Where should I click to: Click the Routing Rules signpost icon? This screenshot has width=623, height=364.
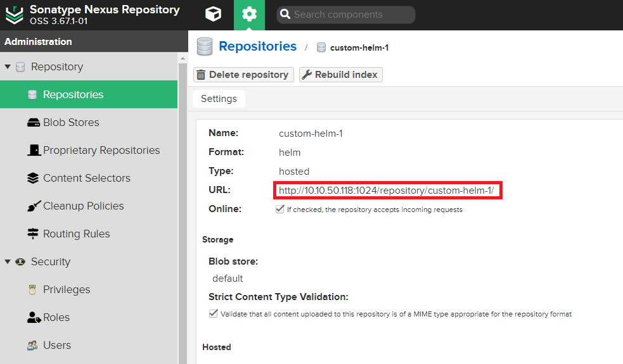click(33, 234)
